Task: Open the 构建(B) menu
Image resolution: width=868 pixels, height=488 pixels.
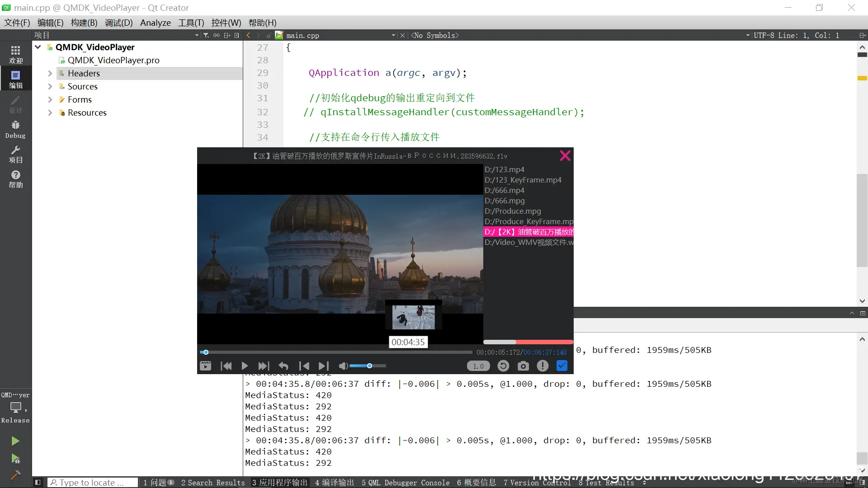Action: (x=84, y=23)
